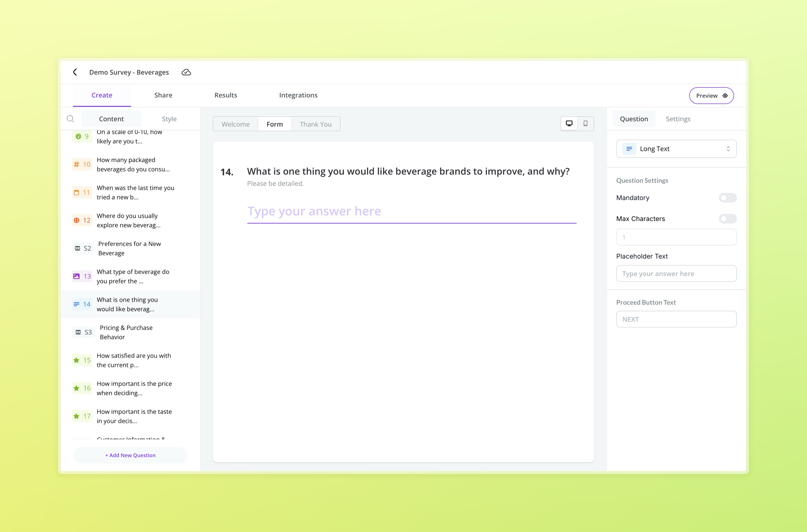Click the question 14 title text

coord(408,171)
